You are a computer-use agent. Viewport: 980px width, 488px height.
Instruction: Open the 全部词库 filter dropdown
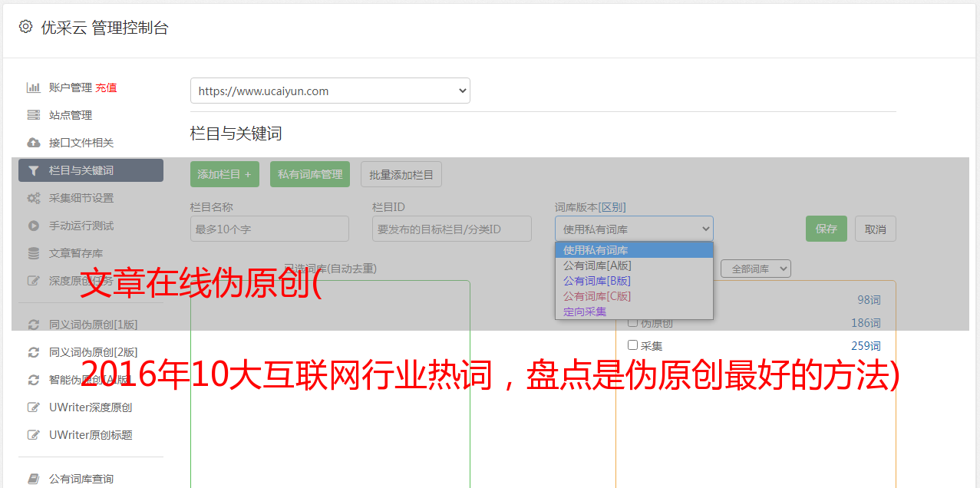point(756,269)
